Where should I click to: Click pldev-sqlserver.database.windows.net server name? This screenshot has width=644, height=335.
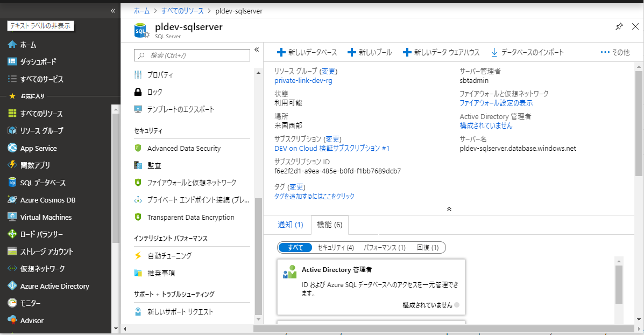click(x=518, y=149)
